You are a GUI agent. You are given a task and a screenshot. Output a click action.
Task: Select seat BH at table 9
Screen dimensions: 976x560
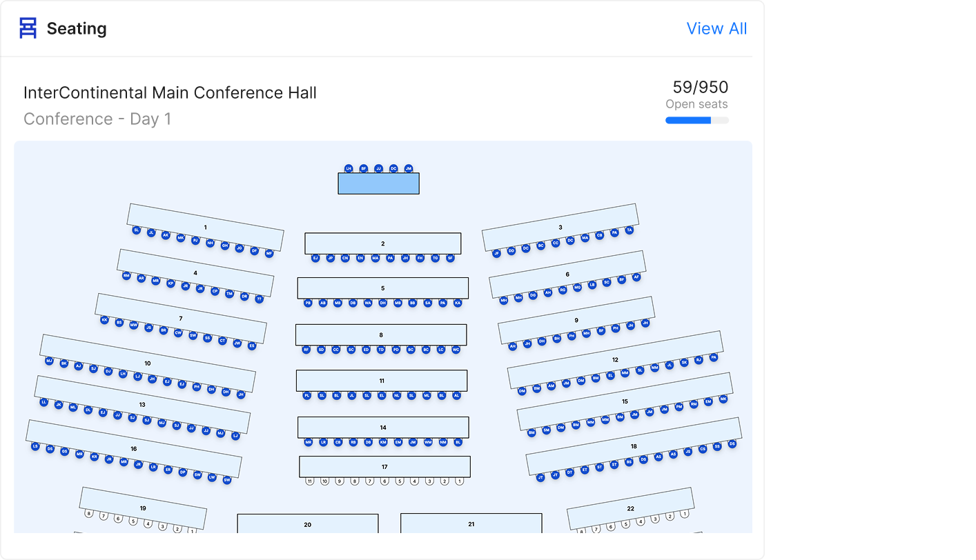(x=557, y=339)
